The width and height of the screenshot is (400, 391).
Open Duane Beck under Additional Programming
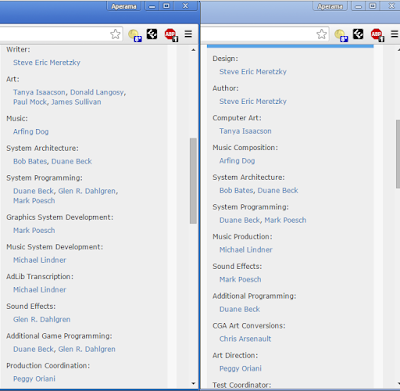[x=240, y=309]
